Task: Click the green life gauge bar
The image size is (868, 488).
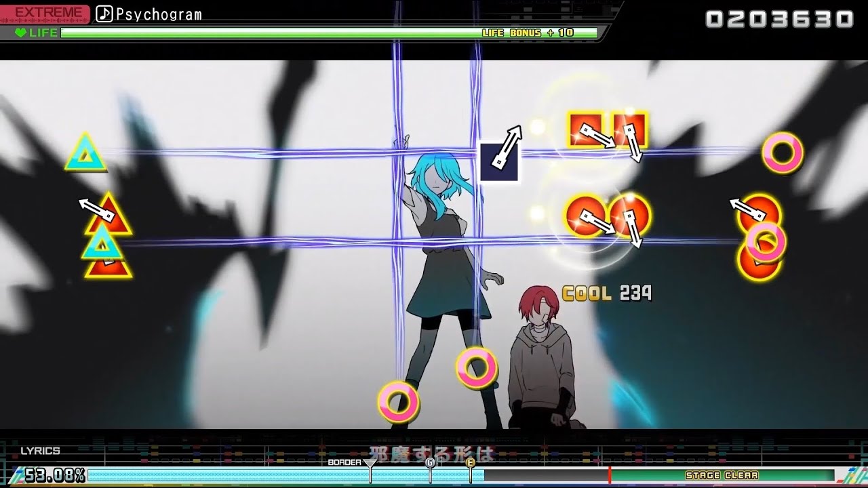Action: [329, 33]
